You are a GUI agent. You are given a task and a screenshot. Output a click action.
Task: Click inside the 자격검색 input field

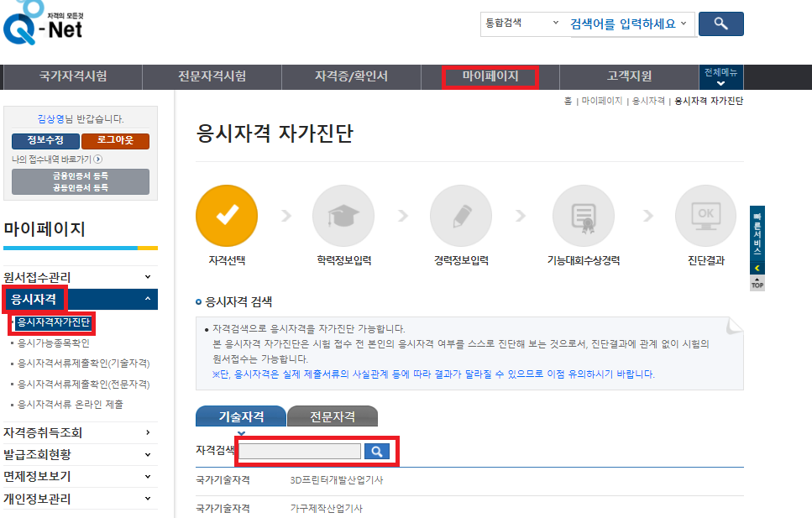pyautogui.click(x=298, y=451)
